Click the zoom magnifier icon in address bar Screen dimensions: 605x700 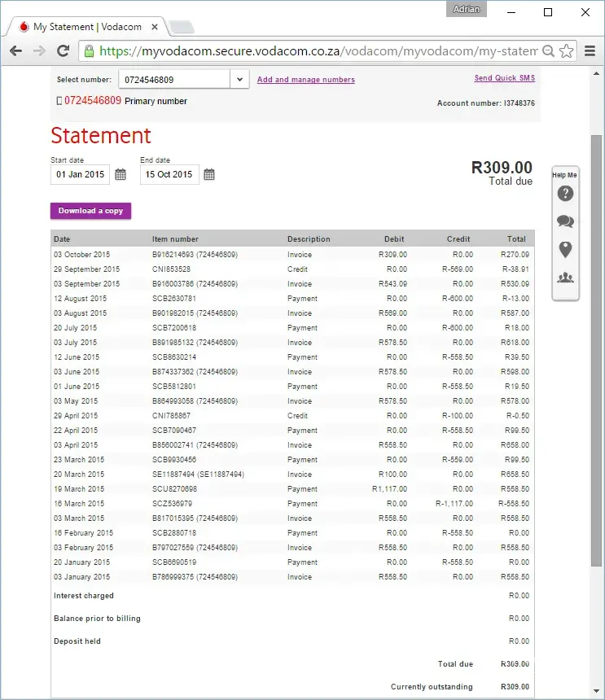[x=549, y=51]
